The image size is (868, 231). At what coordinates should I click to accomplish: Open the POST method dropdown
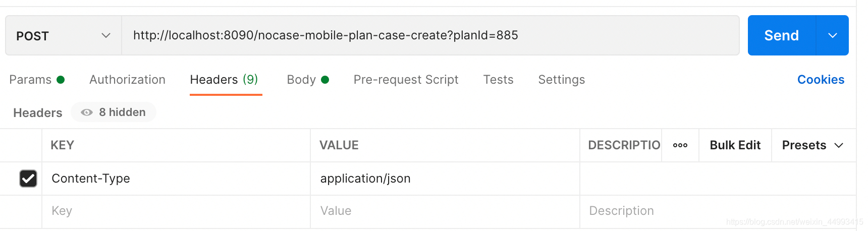point(63,36)
